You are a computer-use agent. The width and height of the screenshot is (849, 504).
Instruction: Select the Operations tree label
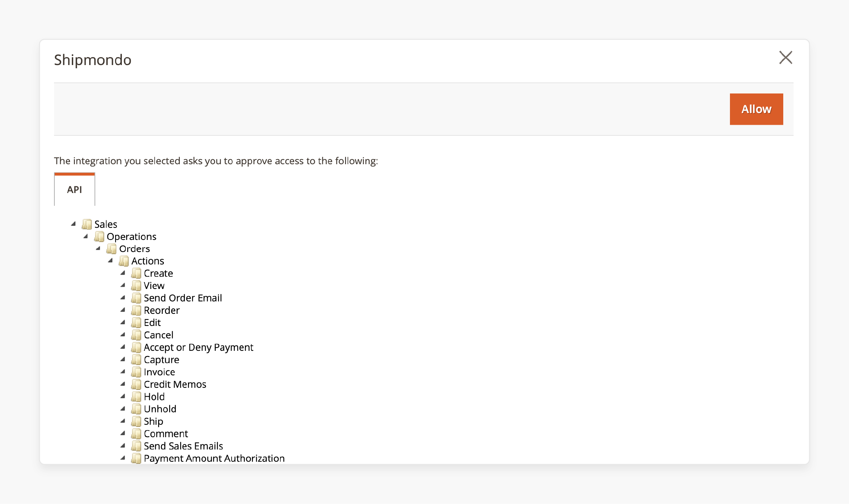(131, 237)
